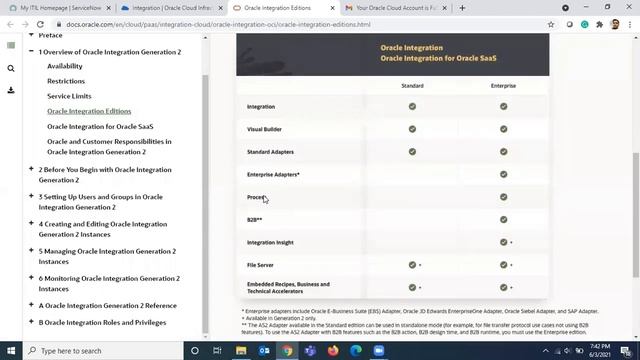Show hidden system tray icons chevron

[546, 351]
